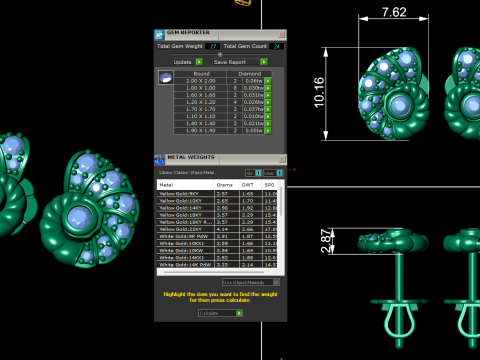
Task: Select the Yellow Gold:22KY row
Action: tap(217, 229)
